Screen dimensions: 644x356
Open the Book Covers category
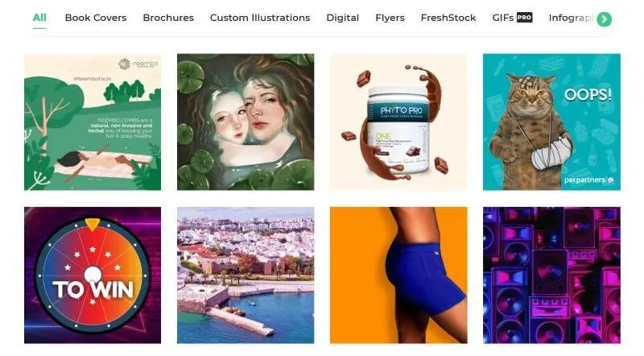pos(96,18)
